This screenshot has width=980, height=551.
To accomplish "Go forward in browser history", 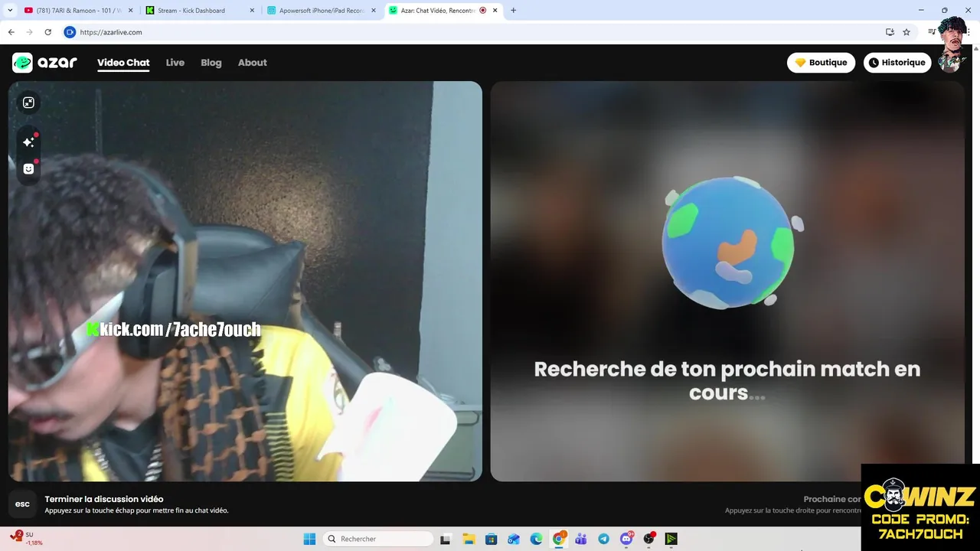I will pos(29,32).
